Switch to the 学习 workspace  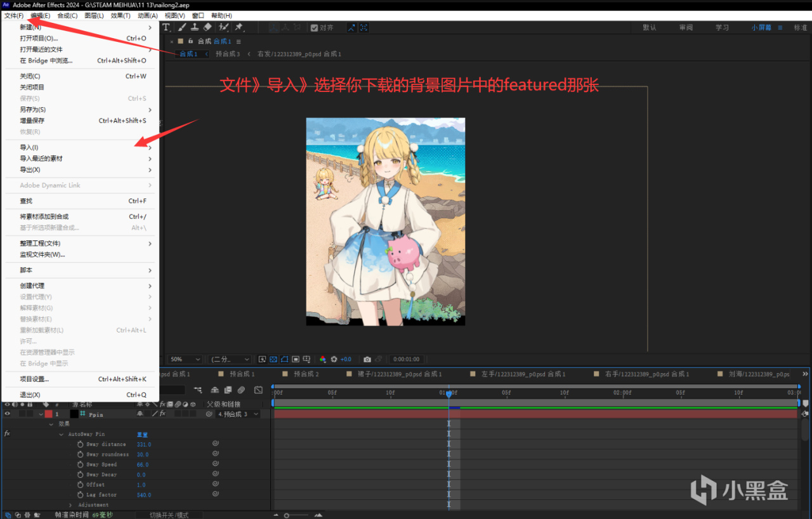coord(722,28)
